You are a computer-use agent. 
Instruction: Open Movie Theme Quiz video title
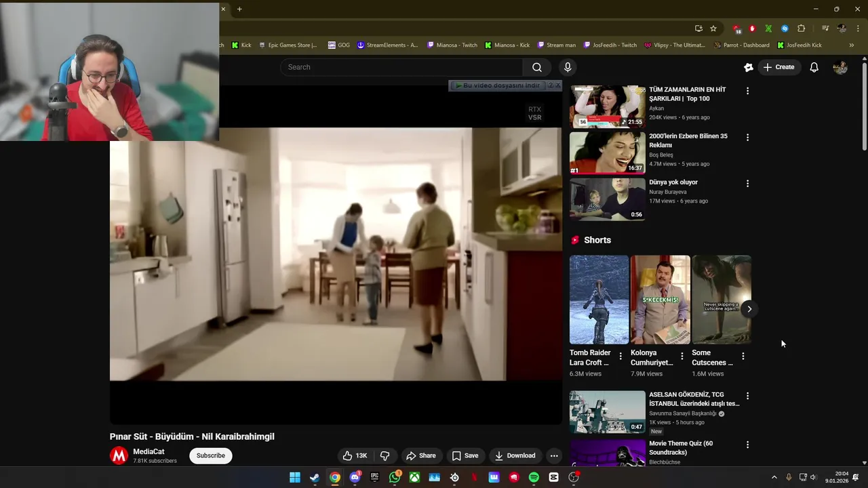[681, 448]
